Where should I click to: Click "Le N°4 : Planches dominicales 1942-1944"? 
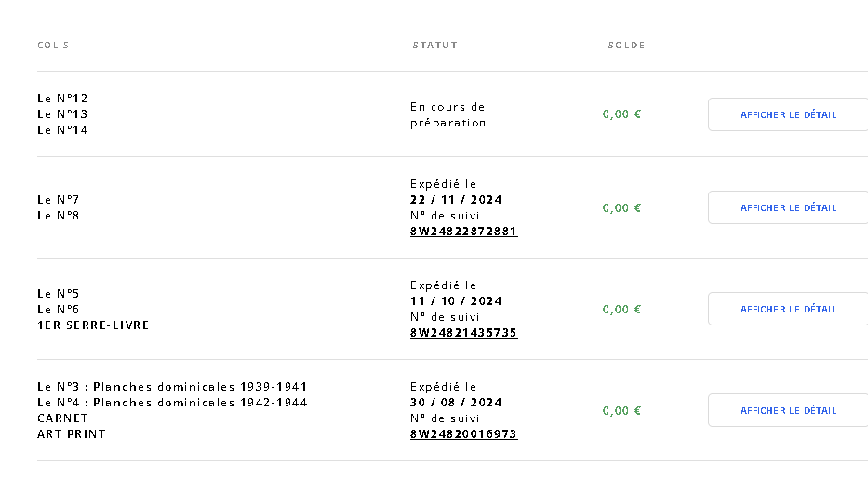[x=172, y=403]
